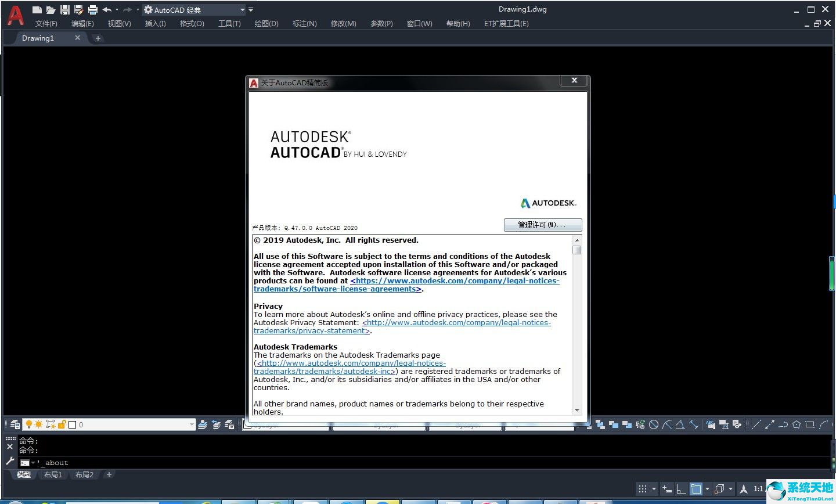Open the 插入(I) menu
The height and width of the screenshot is (504, 836).
tap(155, 24)
